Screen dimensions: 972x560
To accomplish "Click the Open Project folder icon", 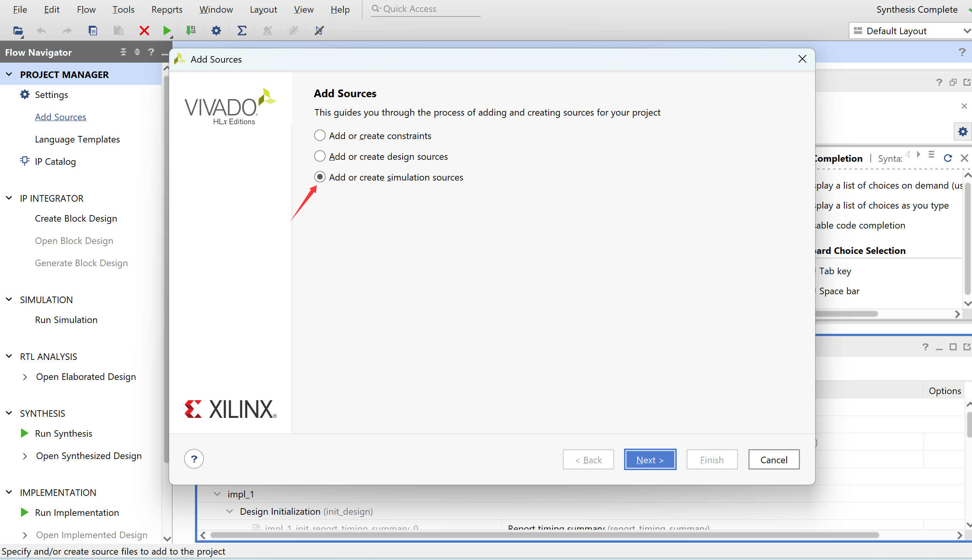I will click(18, 30).
